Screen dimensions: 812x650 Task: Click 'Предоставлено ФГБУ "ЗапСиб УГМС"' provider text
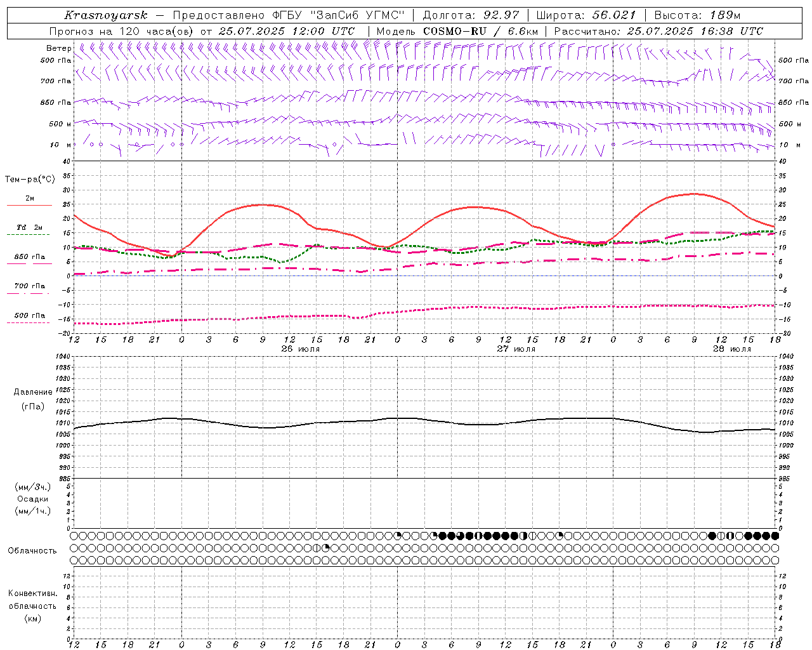coord(289,15)
